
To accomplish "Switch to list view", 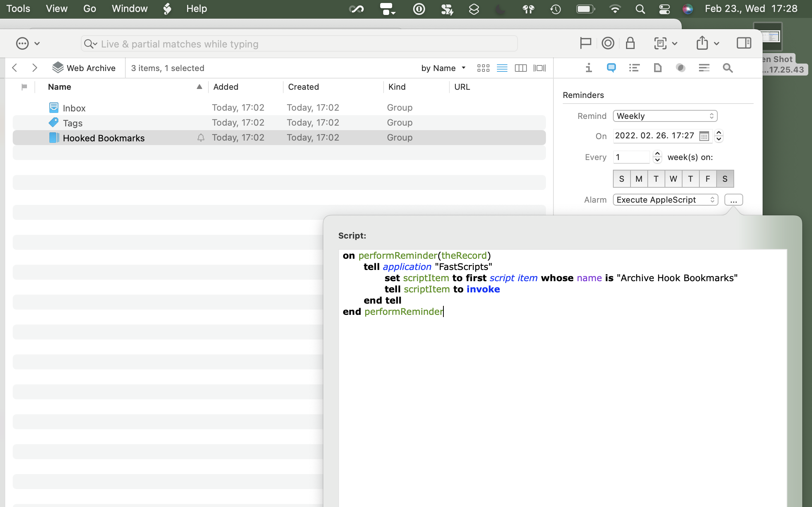I will pos(502,68).
